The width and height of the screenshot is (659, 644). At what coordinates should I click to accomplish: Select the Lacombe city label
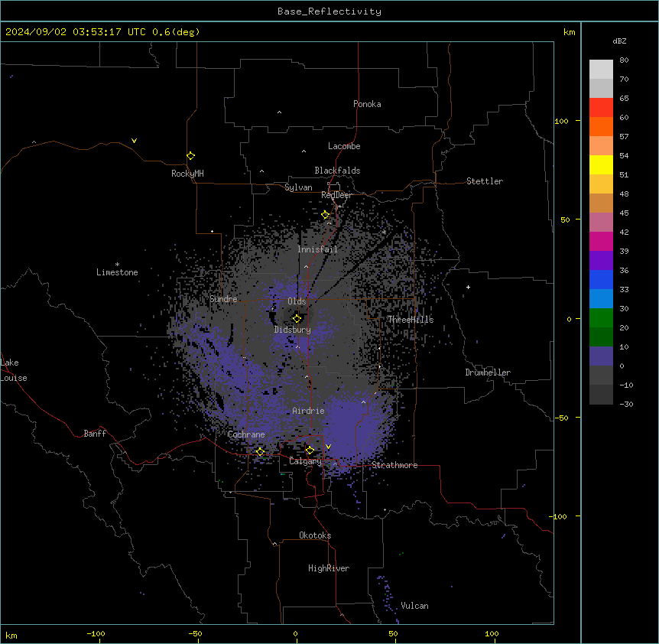(344, 146)
